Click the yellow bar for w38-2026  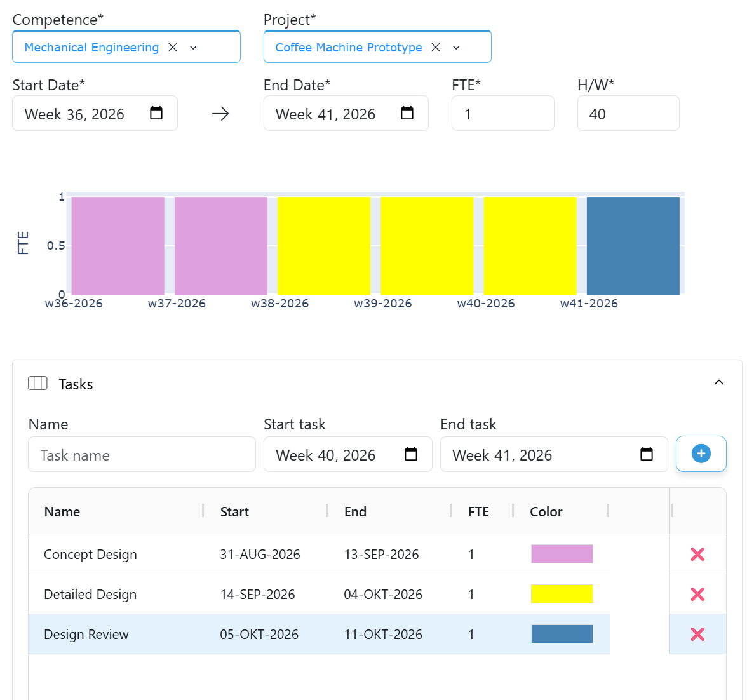324,246
